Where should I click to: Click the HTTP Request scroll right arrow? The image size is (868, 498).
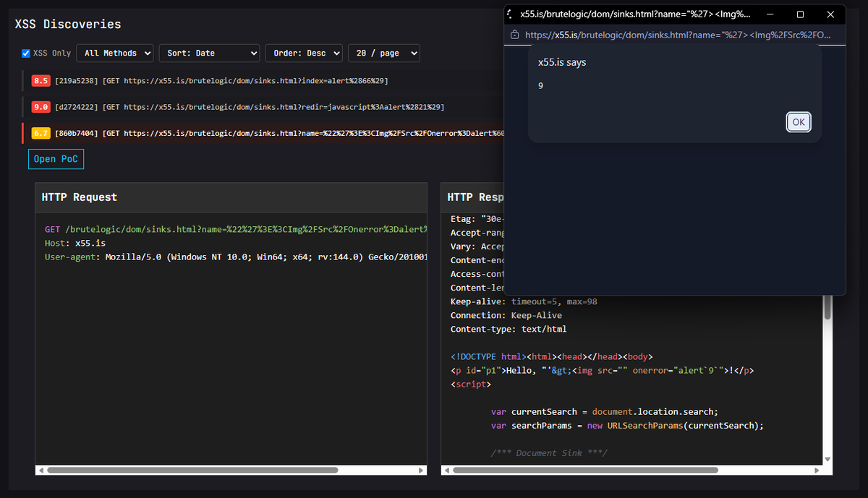coord(422,470)
